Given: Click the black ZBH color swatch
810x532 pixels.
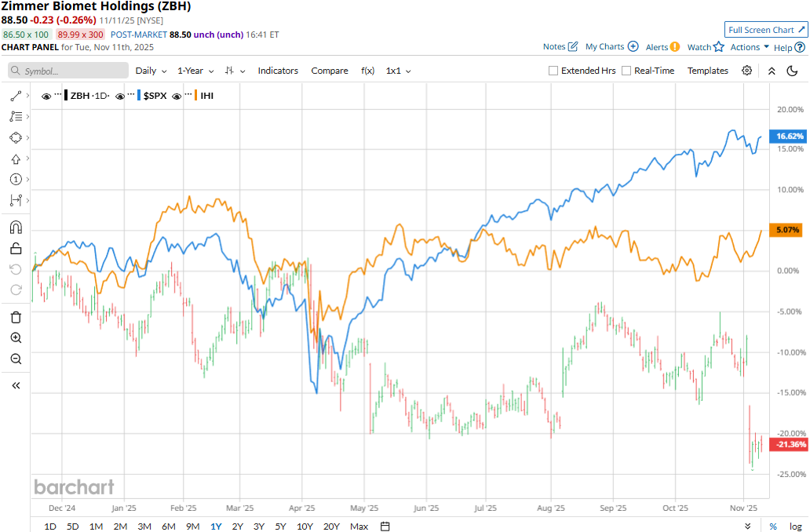Looking at the screenshot, I should [x=66, y=96].
